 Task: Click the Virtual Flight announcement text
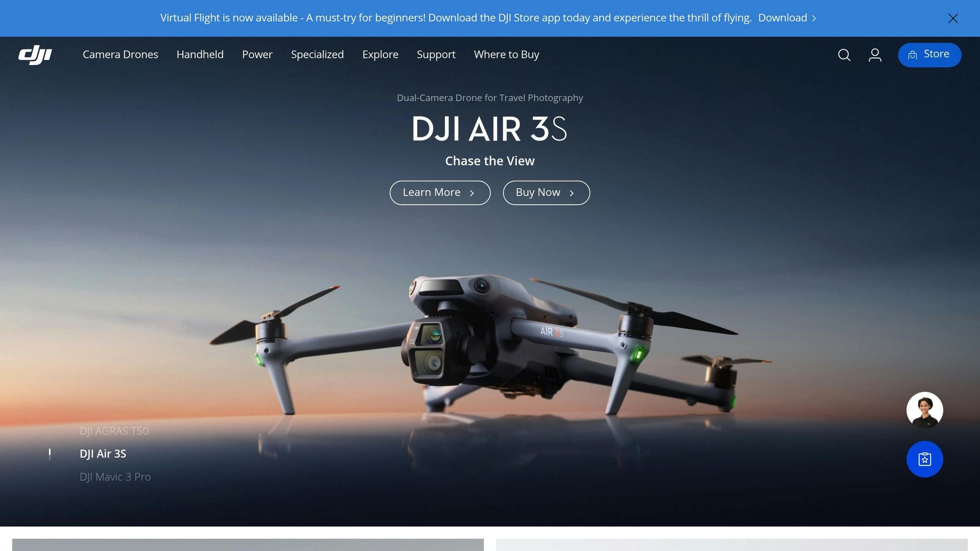point(456,18)
